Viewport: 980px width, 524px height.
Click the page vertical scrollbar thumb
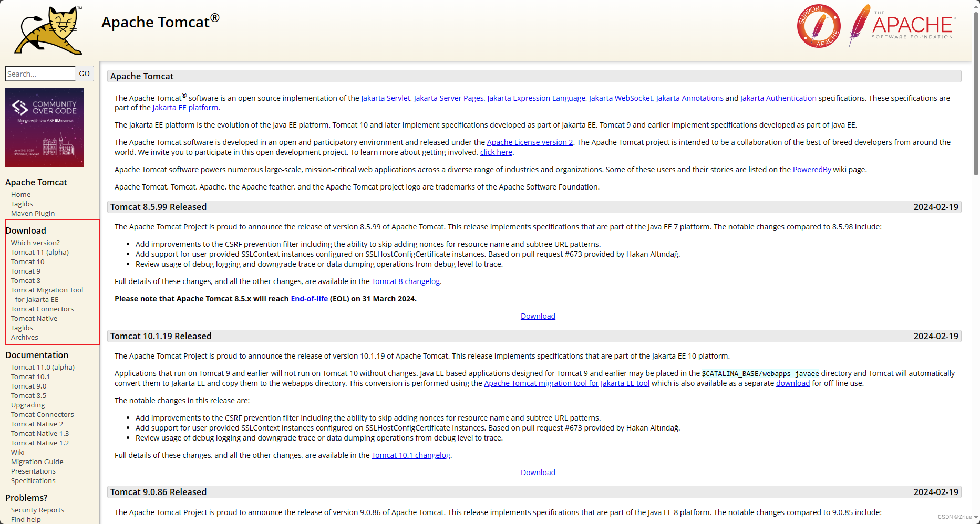[x=976, y=93]
